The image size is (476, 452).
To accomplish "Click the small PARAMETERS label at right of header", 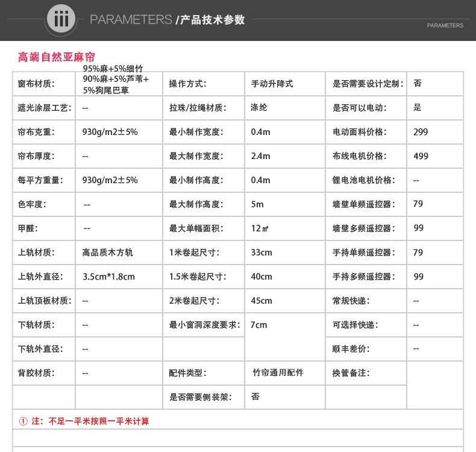I will 445,25.
